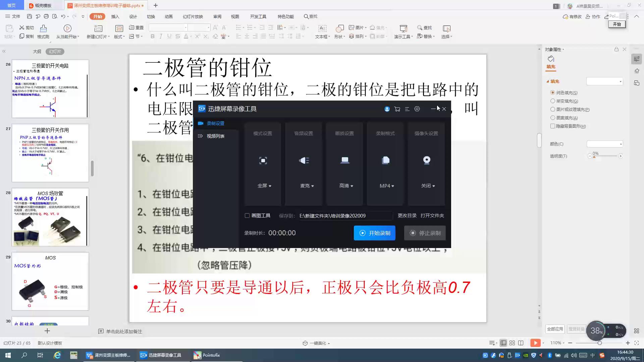
Task: Open the recordings folder via 打开文件夹
Action: point(432,216)
